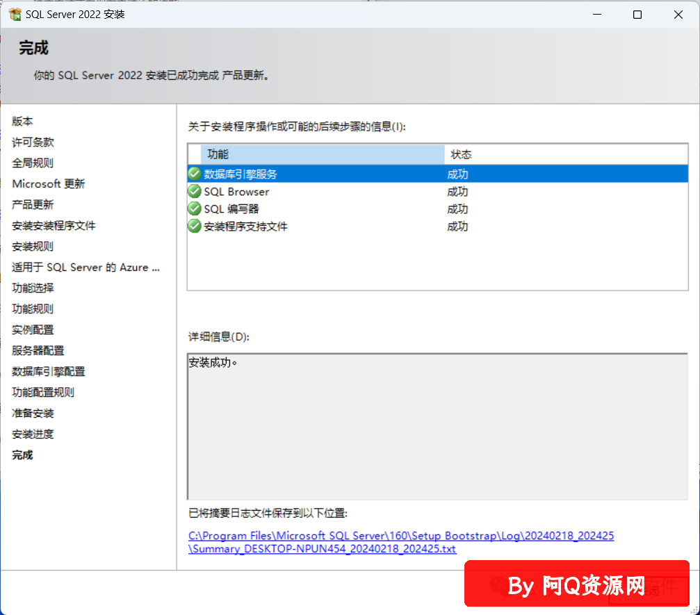Select the 安装程序支持文件 feature row
The width and height of the screenshot is (700, 615).
(437, 227)
